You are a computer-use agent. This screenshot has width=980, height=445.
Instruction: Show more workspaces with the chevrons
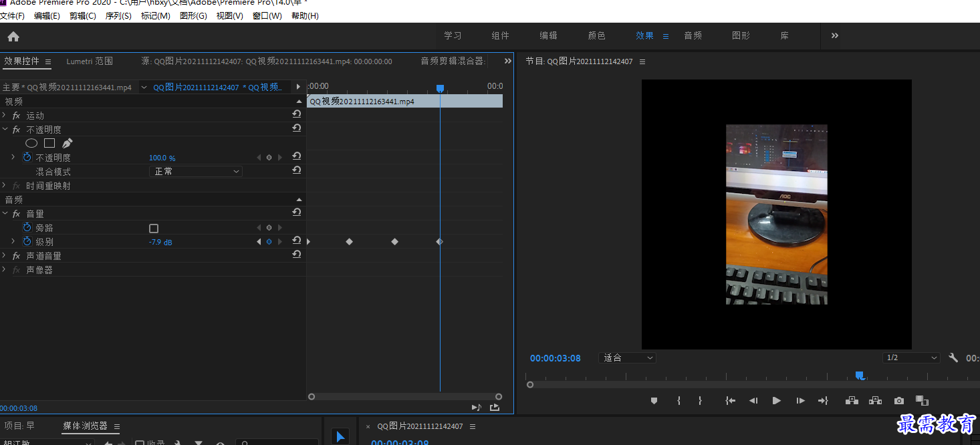tap(835, 36)
